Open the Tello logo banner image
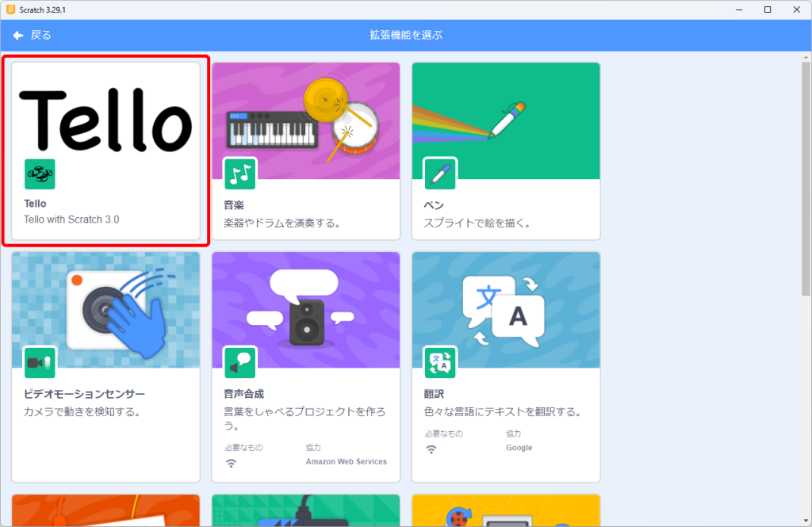This screenshot has height=527, width=812. pyautogui.click(x=105, y=119)
